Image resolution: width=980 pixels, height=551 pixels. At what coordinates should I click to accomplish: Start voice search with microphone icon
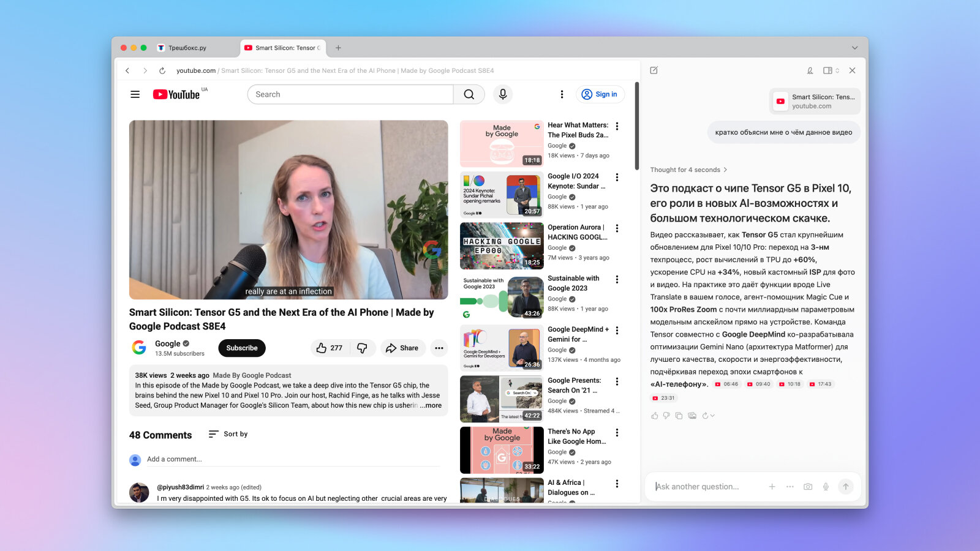pyautogui.click(x=503, y=94)
